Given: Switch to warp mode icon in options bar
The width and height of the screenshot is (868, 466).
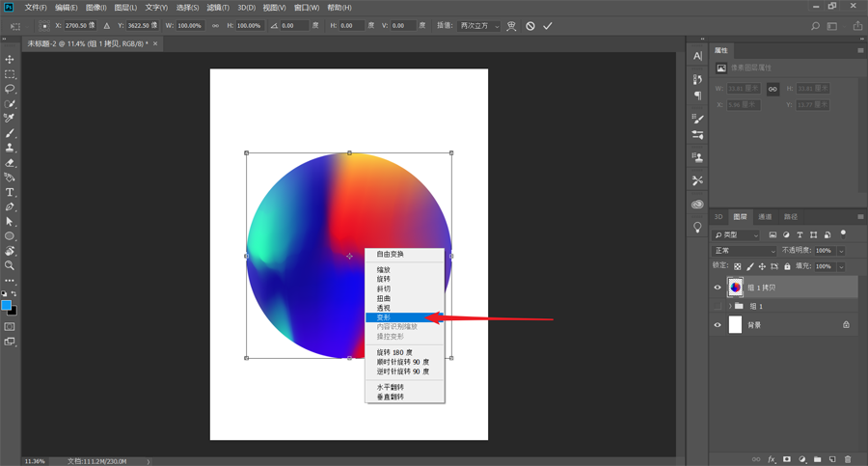Looking at the screenshot, I should (511, 26).
